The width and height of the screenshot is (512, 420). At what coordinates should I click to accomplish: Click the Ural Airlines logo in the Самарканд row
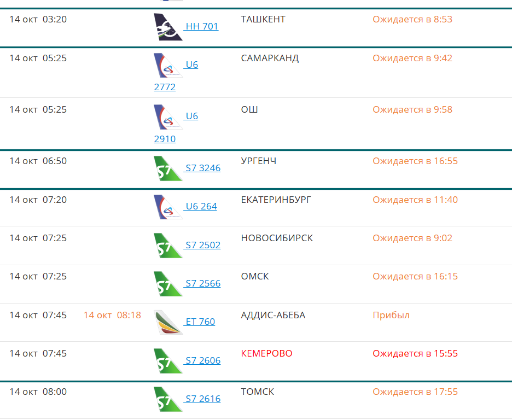(168, 65)
